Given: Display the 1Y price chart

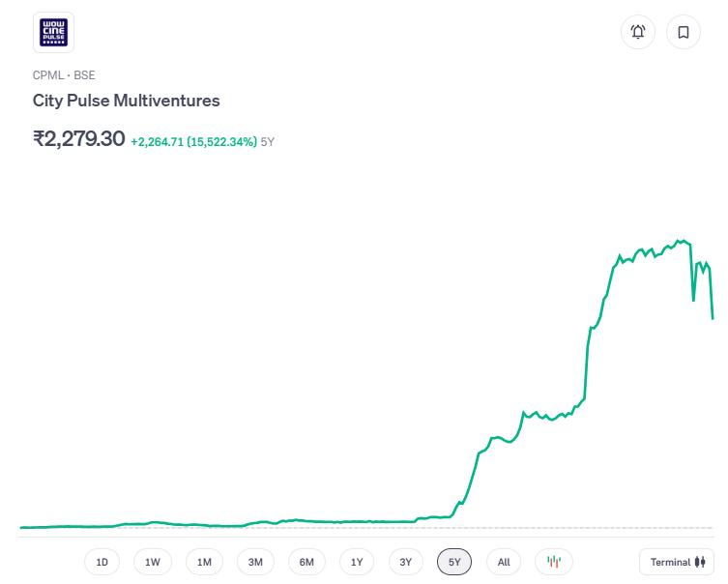Looking at the screenshot, I should 357,562.
